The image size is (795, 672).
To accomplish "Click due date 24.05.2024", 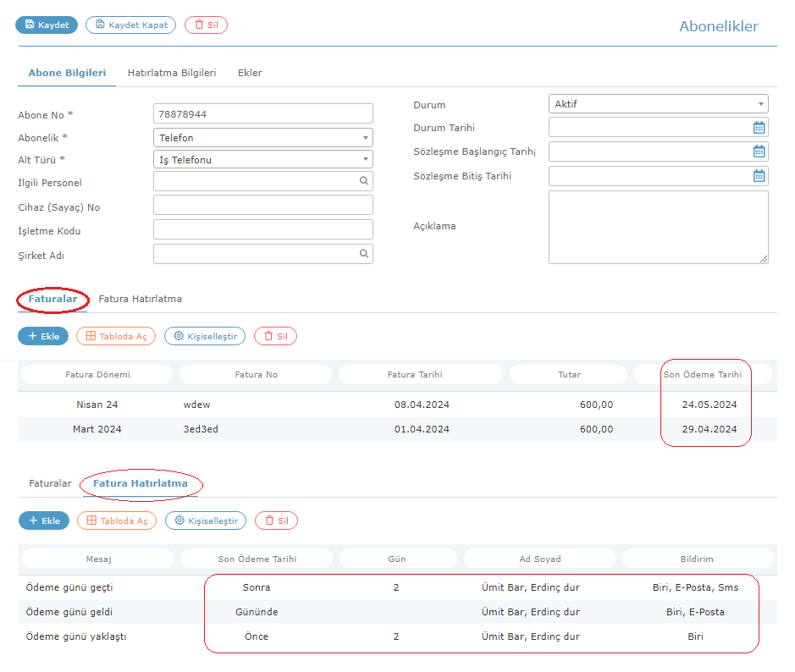I will (x=709, y=405).
